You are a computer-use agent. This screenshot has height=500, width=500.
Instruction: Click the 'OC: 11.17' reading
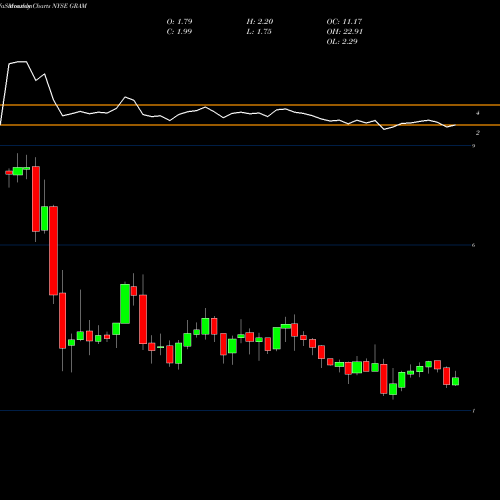[344, 22]
